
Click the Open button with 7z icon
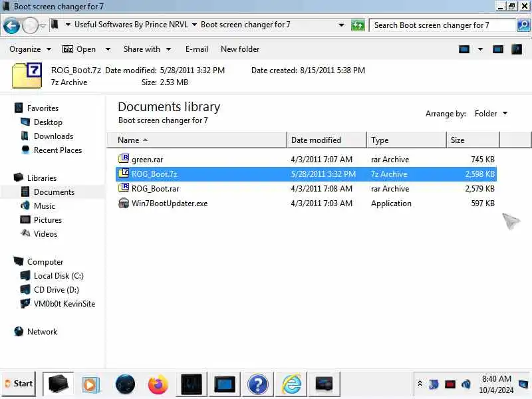pyautogui.click(x=79, y=49)
